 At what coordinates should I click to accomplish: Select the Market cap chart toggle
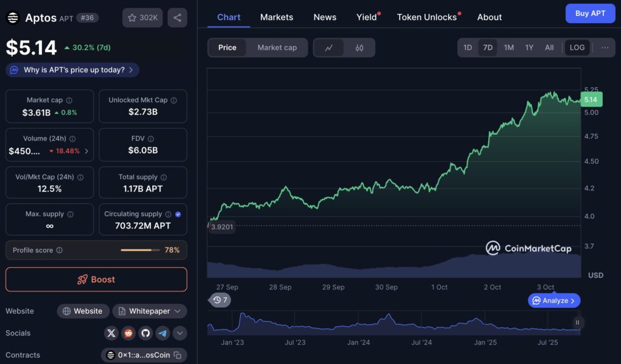tap(277, 47)
